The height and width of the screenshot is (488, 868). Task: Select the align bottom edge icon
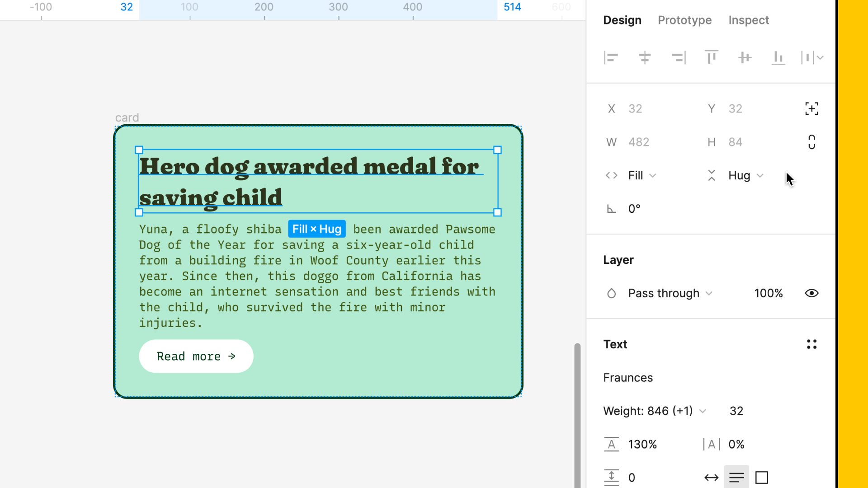pos(778,58)
